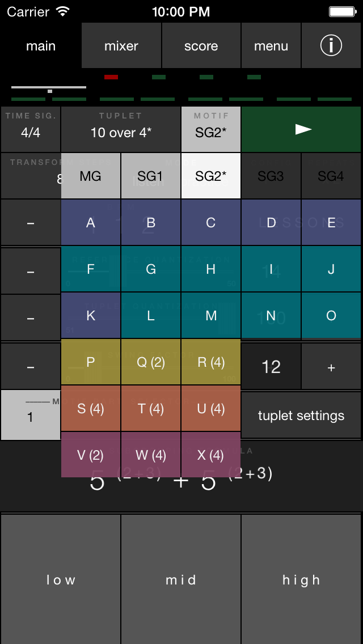Select the MG motif group

tap(91, 176)
